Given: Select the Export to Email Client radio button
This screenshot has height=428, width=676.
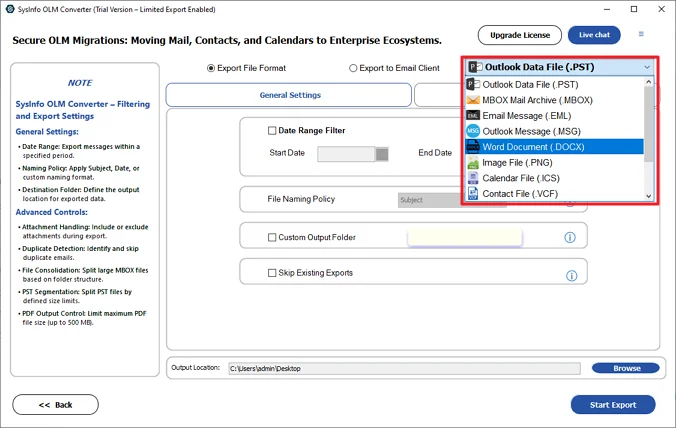Looking at the screenshot, I should point(353,68).
